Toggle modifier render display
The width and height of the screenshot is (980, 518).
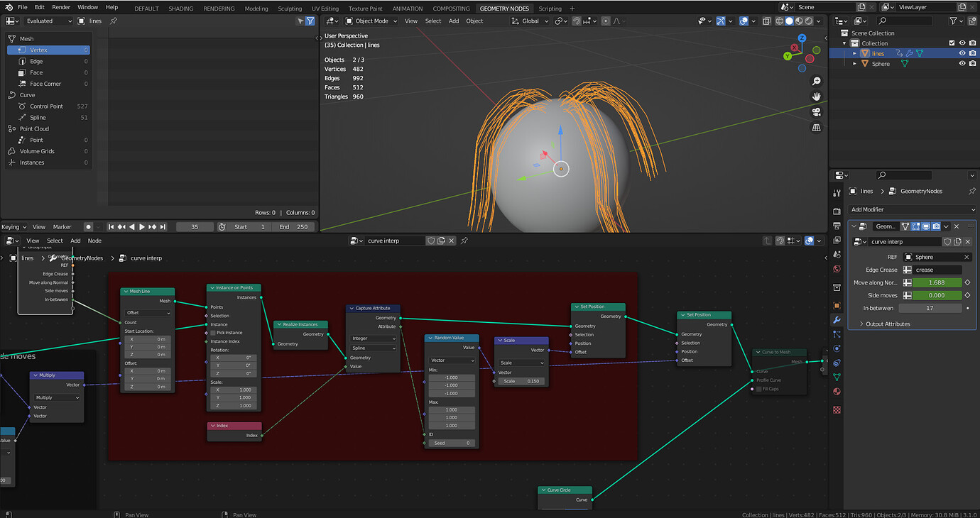coord(937,226)
